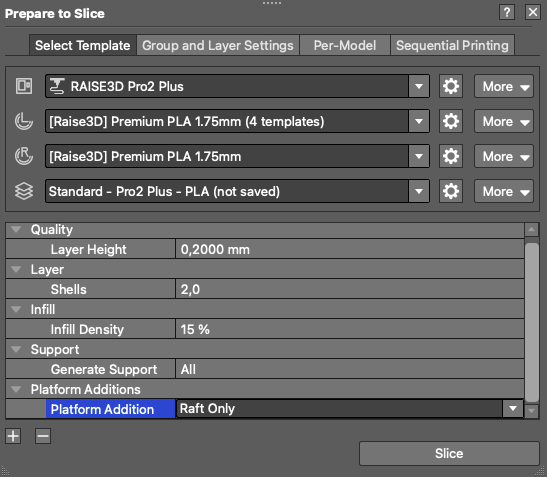547x477 pixels.
Task: Click the minus icon to remove setting
Action: 43,436
